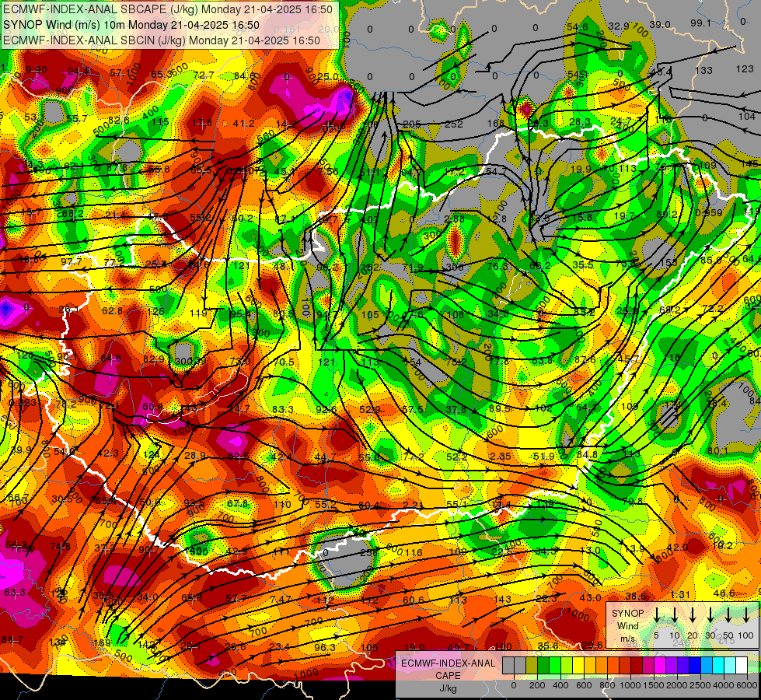Click the '2.21' station value on map

click(413, 506)
